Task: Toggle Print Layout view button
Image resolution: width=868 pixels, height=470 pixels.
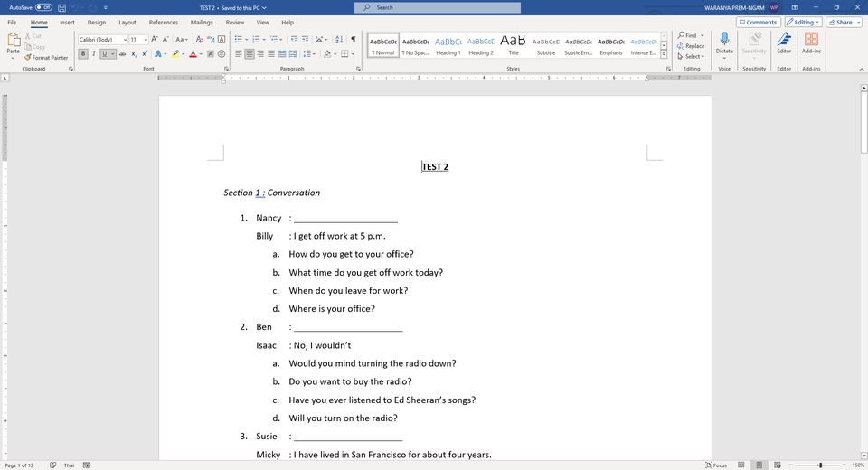Action: tap(759, 465)
